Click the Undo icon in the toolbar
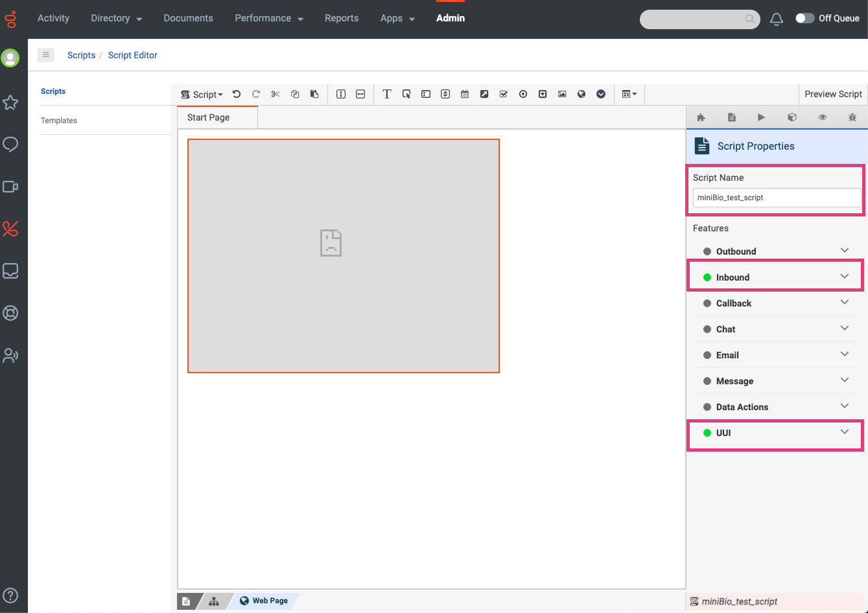Image resolution: width=868 pixels, height=613 pixels. click(x=237, y=94)
